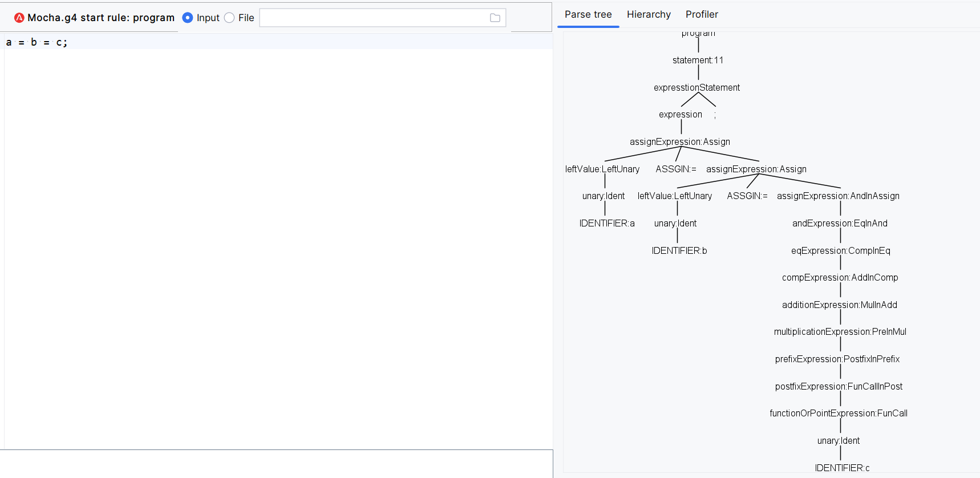Select postfixExpression:FunCallInPost node
980x478 pixels.
coord(839,386)
